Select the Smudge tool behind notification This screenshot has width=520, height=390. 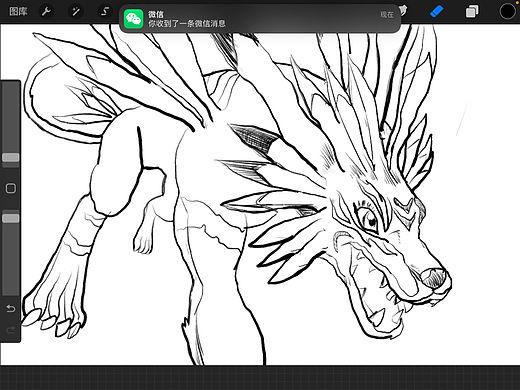tap(404, 10)
